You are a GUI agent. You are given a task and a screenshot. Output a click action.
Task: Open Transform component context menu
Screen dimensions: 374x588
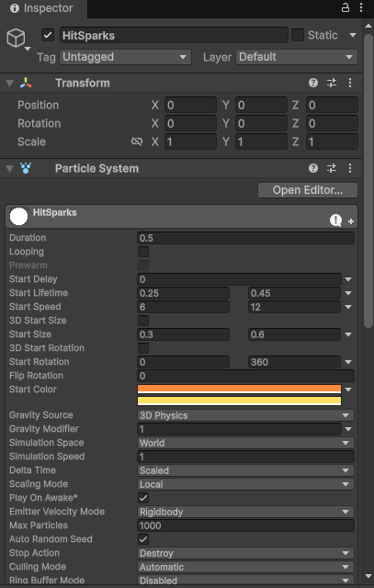(350, 83)
